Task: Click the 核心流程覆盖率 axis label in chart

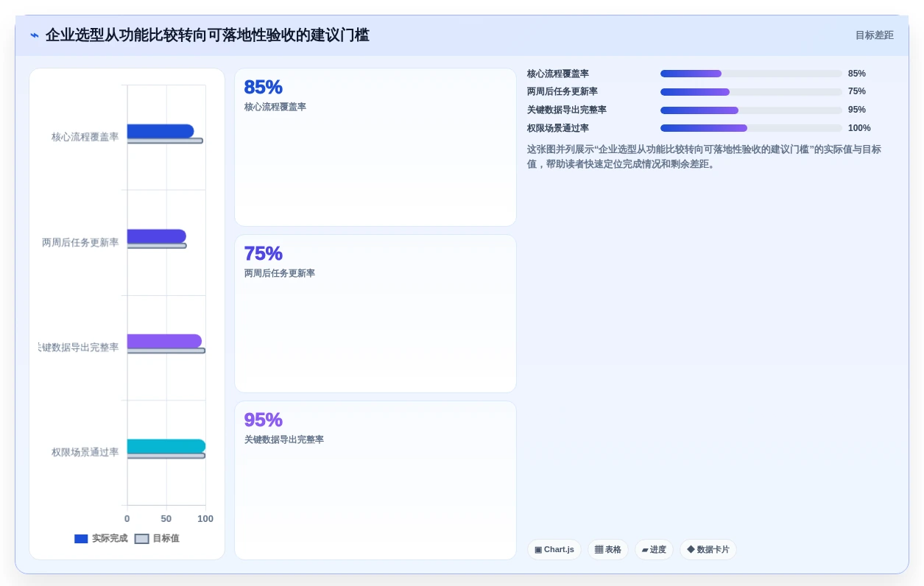Action: pyautogui.click(x=85, y=137)
